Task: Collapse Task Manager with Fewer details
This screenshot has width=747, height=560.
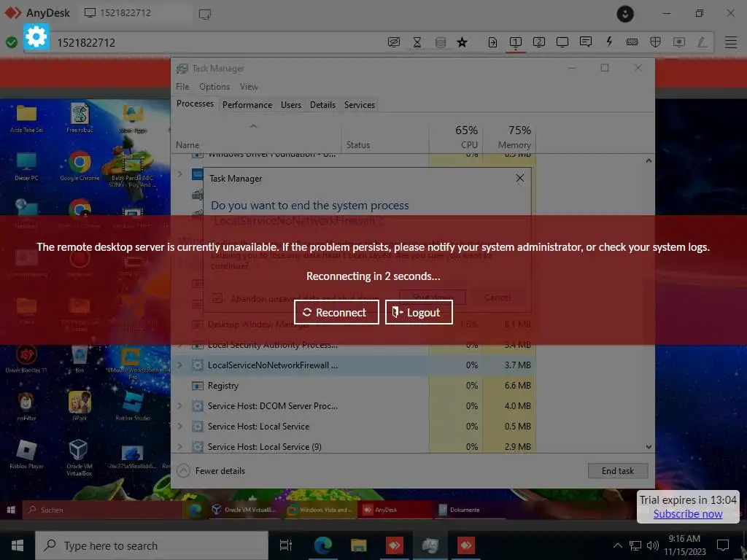Action: [211, 471]
